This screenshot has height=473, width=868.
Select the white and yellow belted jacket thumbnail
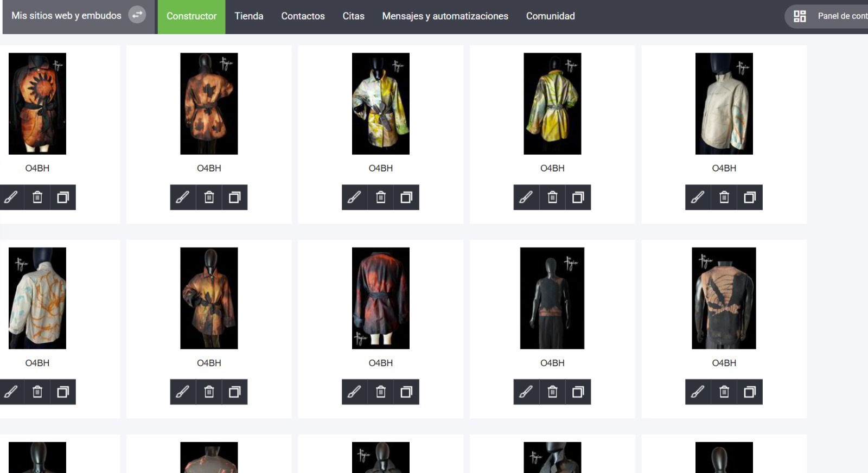pos(381,104)
